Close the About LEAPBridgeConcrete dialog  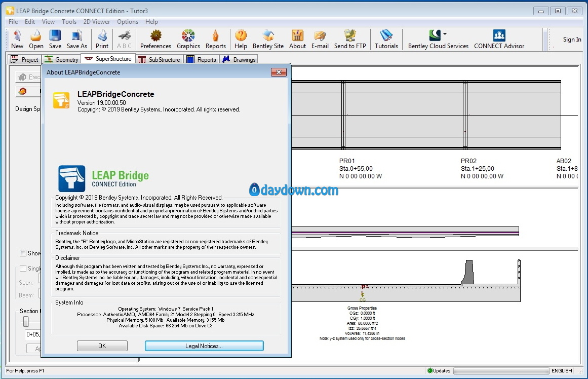pyautogui.click(x=279, y=72)
